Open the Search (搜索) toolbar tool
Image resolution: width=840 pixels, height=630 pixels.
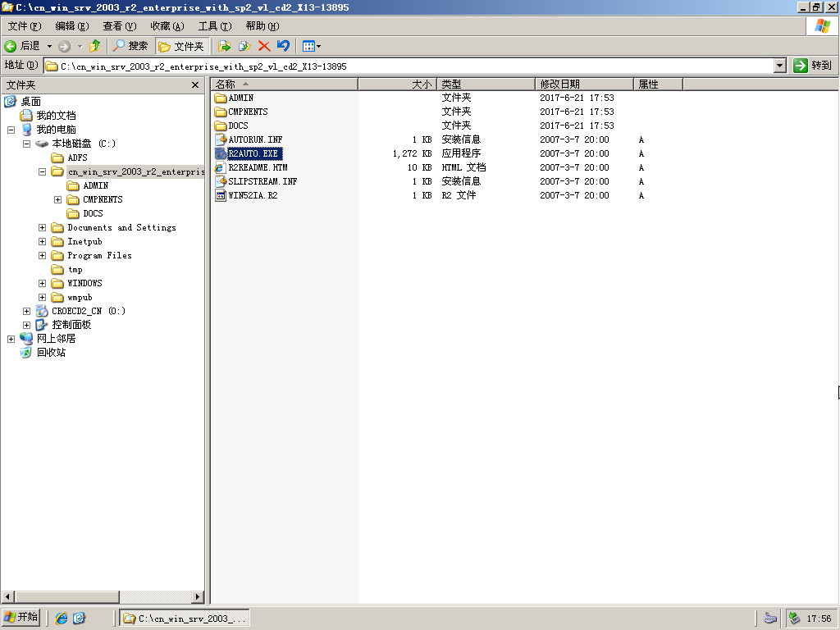[x=131, y=46]
